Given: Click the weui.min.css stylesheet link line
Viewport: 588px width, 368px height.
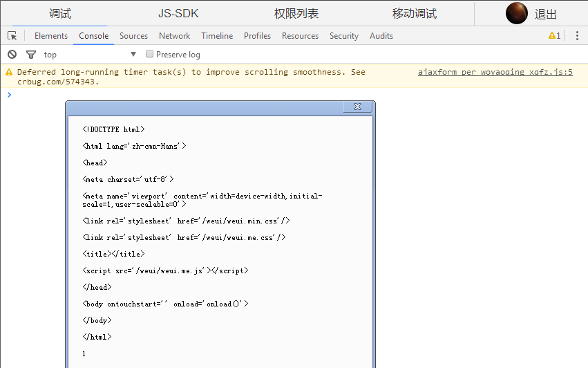Looking at the screenshot, I should coord(186,221).
